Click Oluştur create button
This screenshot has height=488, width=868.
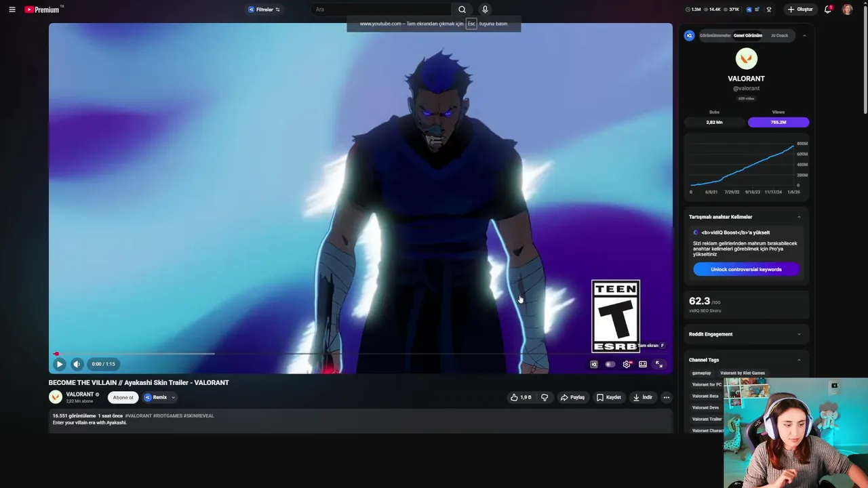coord(800,9)
